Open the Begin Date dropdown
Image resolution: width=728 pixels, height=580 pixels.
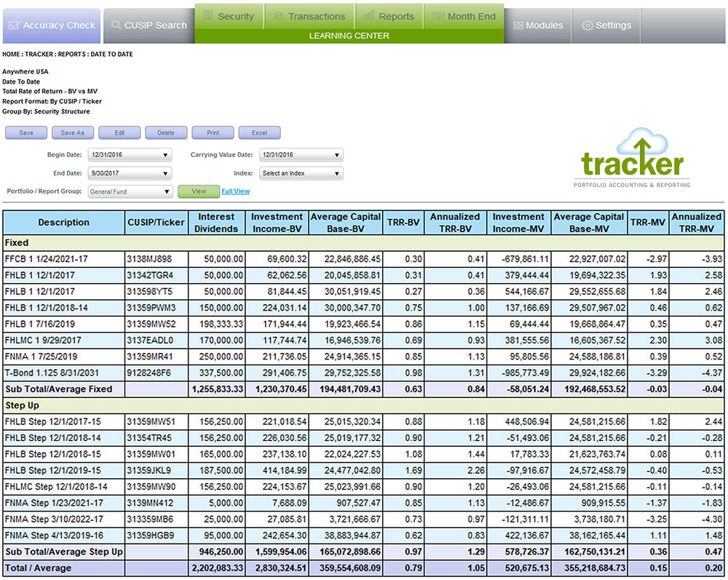tap(129, 155)
